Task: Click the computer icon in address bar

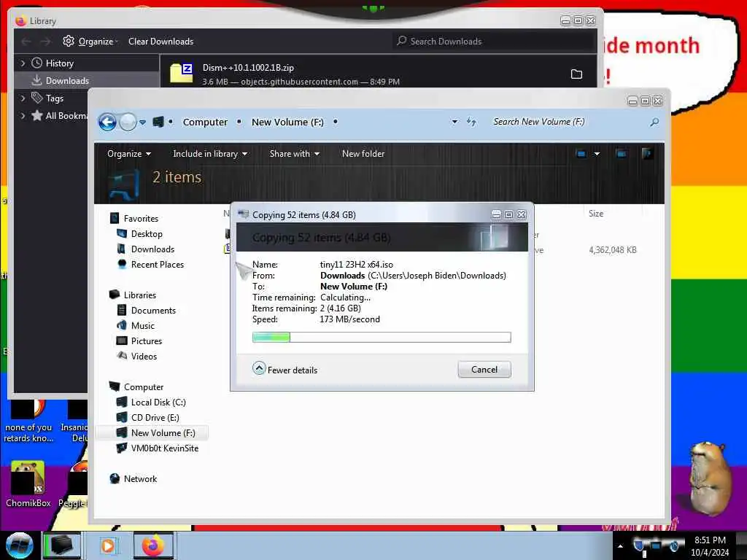Action: pyautogui.click(x=158, y=122)
